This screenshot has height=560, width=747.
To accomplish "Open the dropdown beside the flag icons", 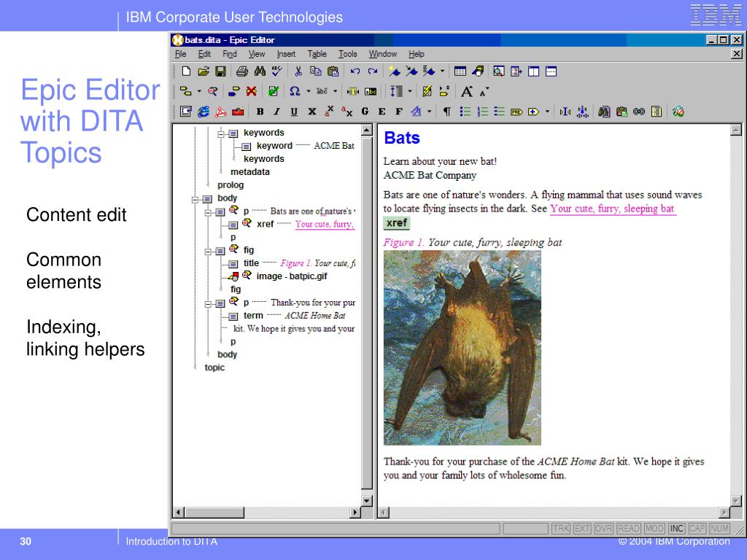I will click(x=442, y=71).
